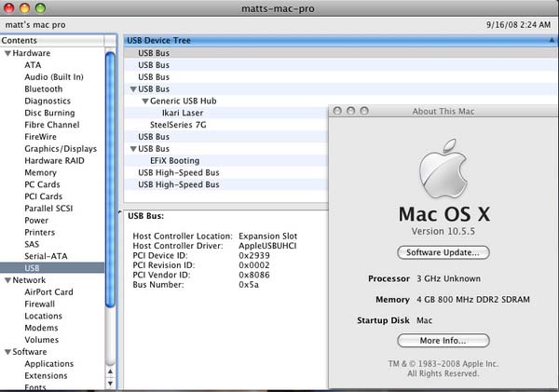
Task: Select Applications under Software
Action: click(x=49, y=364)
